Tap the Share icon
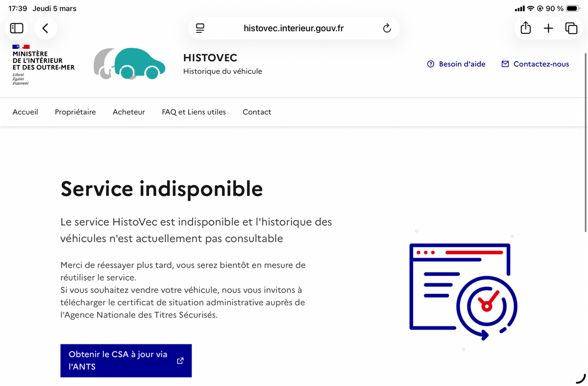 (525, 28)
